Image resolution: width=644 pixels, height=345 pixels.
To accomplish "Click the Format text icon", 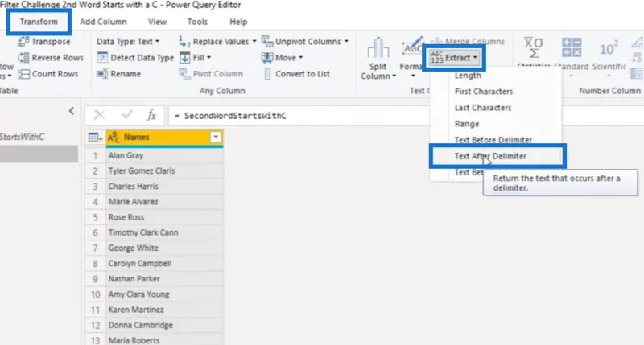I will click(412, 47).
